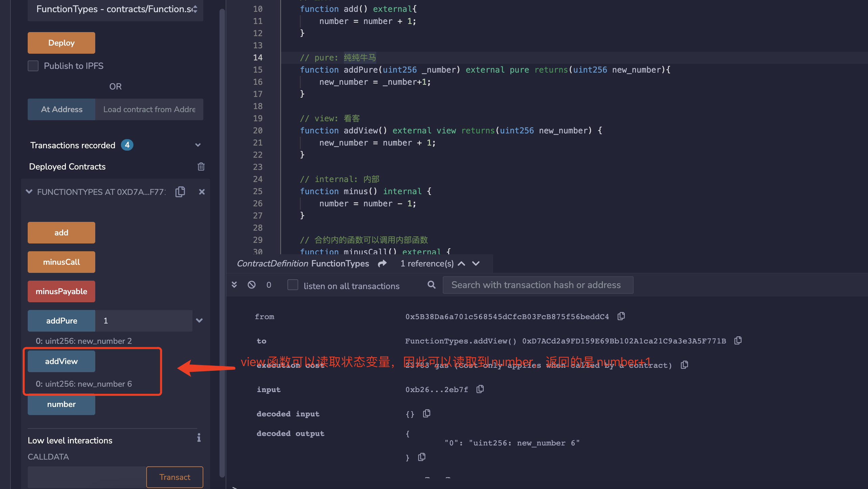The image size is (868, 489).
Task: Click the minusPayable function button
Action: tap(61, 291)
